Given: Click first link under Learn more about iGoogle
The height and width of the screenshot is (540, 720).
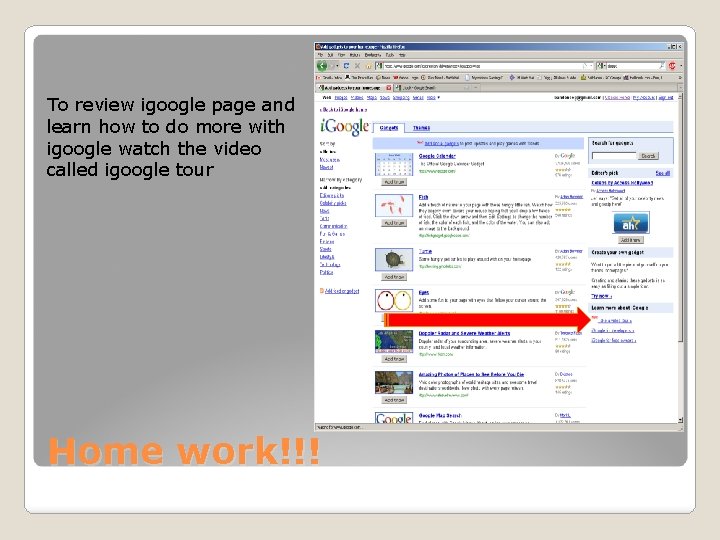Looking at the screenshot, I should [615, 321].
